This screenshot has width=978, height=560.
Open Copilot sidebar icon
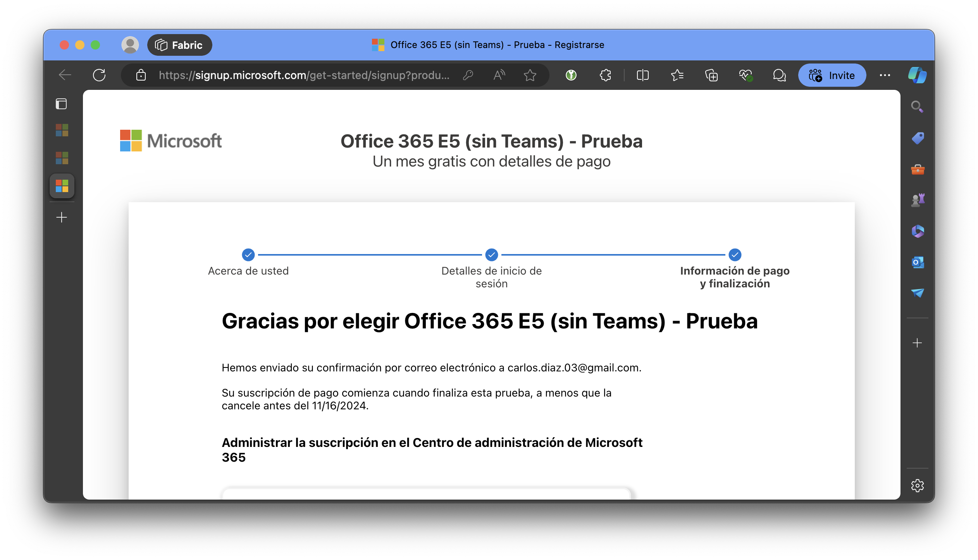(917, 75)
